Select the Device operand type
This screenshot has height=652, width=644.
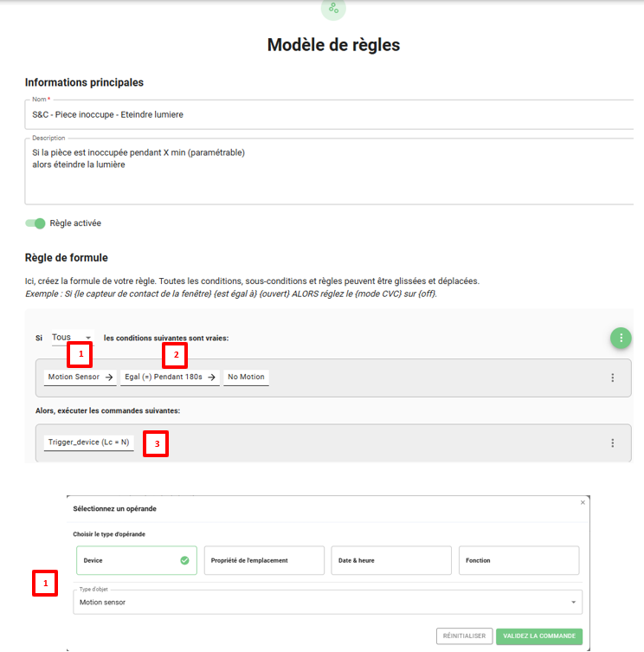pos(136,560)
